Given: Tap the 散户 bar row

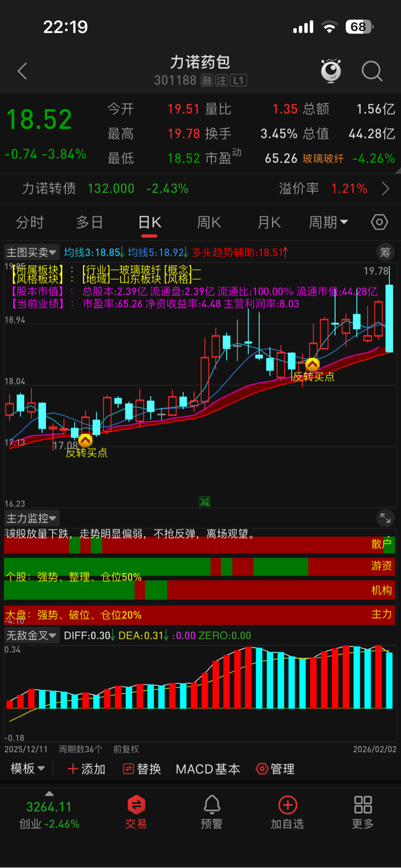Looking at the screenshot, I should pos(199,544).
